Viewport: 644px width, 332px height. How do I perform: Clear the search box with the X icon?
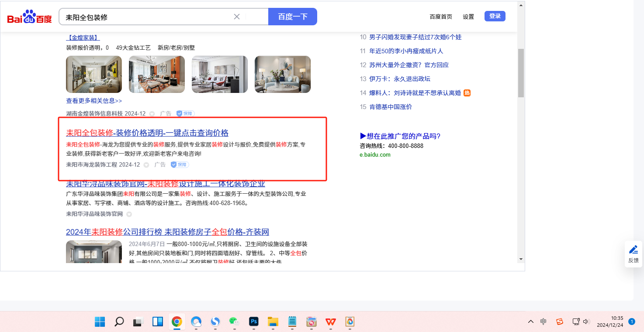click(237, 17)
